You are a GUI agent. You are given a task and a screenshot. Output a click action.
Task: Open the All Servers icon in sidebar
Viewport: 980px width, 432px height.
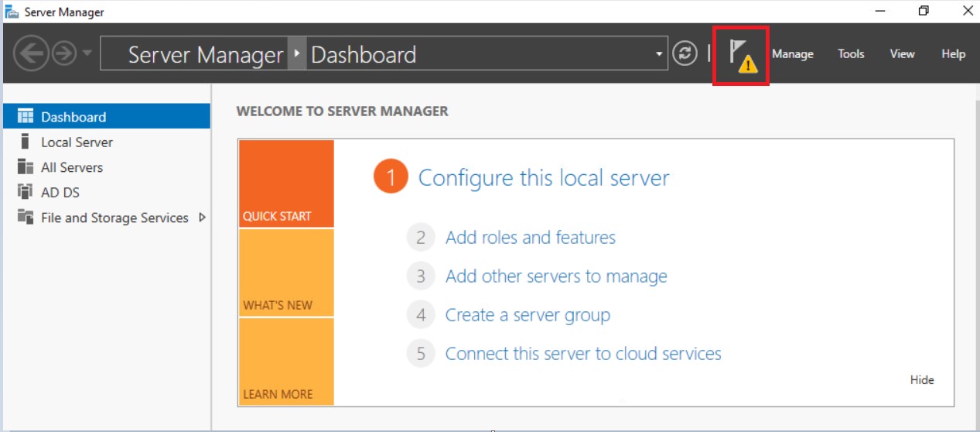point(26,167)
